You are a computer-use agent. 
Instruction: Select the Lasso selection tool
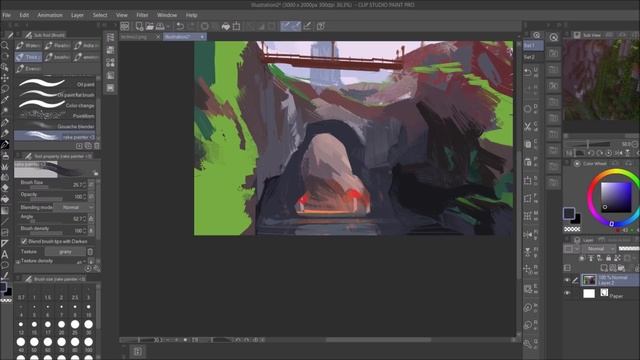click(5, 89)
